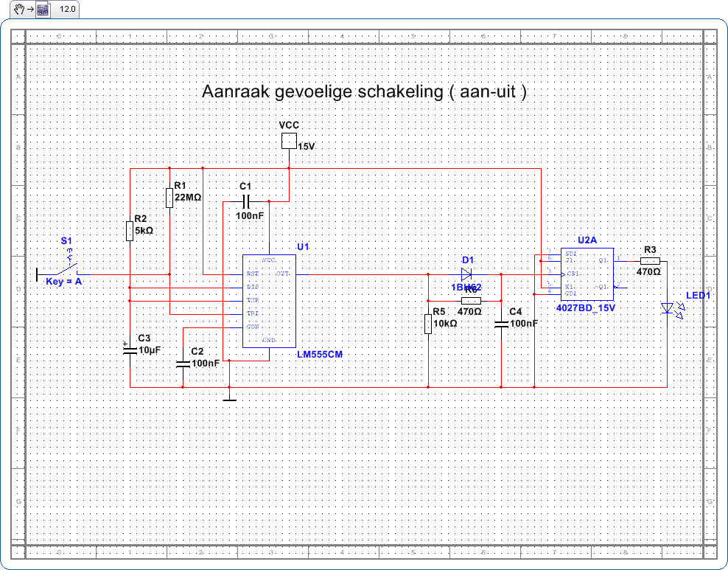Click the THR pin label on U1
This screenshot has width=728, height=570.
tap(253, 300)
